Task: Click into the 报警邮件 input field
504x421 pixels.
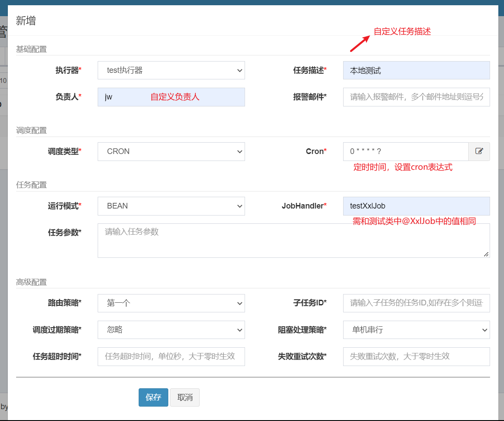Action: click(416, 97)
